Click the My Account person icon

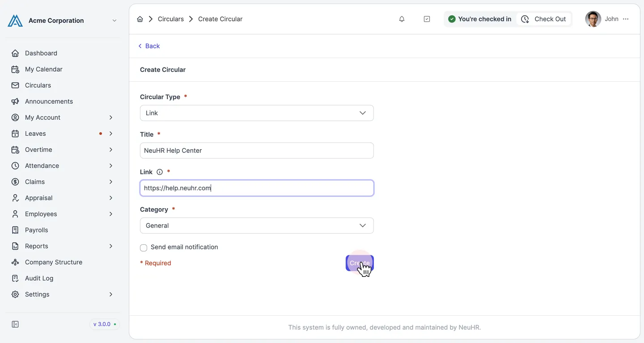point(15,117)
